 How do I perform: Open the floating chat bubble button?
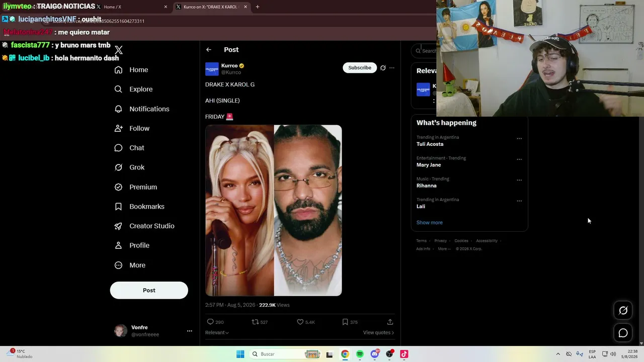tap(623, 333)
